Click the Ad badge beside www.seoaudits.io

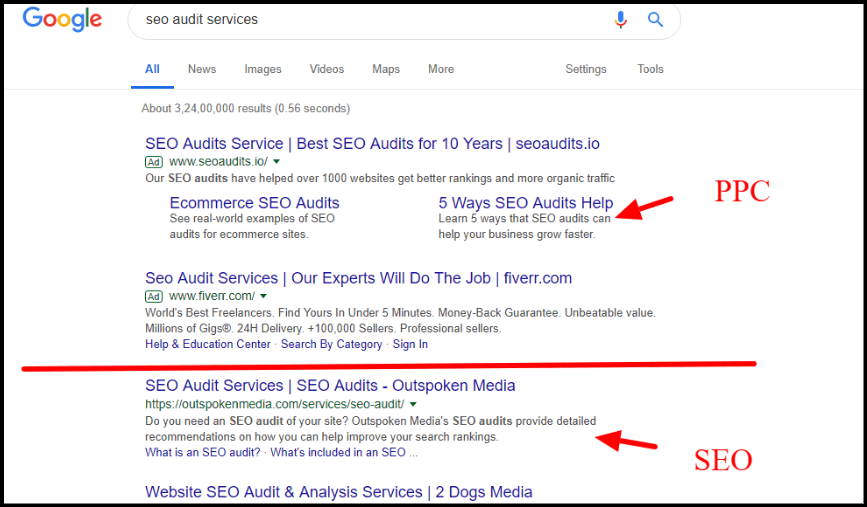(x=154, y=161)
